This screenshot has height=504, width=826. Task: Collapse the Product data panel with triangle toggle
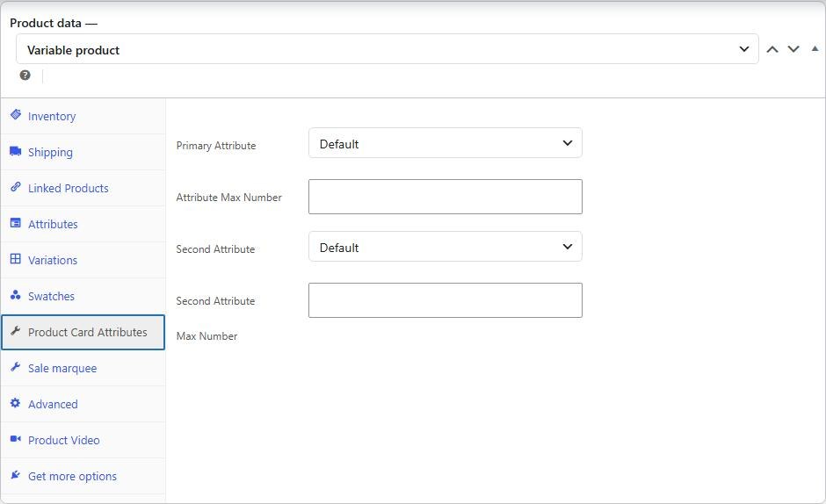coord(815,49)
